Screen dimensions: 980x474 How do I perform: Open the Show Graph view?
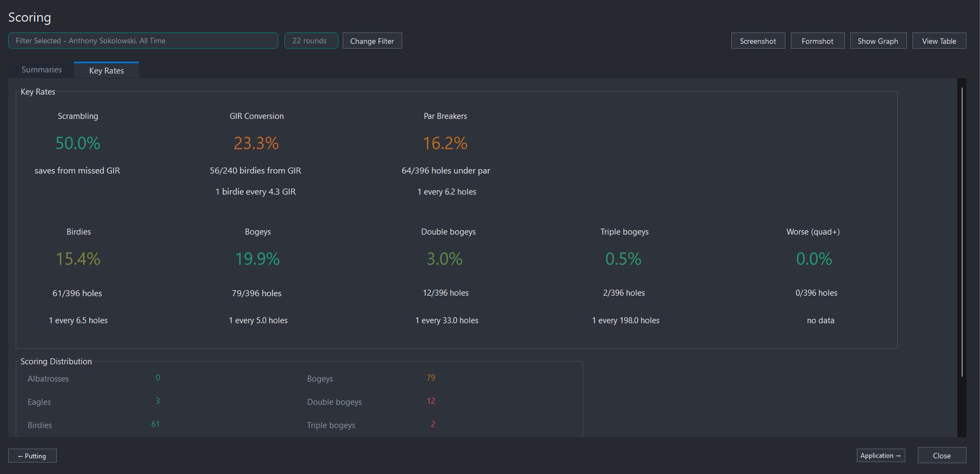[878, 41]
